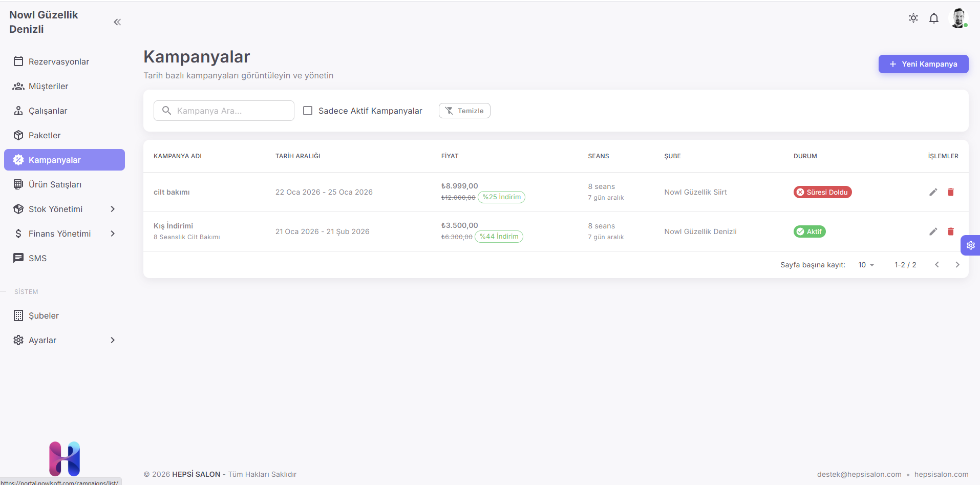Go to Rezervasyonlar in the sidebar
This screenshot has height=485, width=980.
pos(58,61)
